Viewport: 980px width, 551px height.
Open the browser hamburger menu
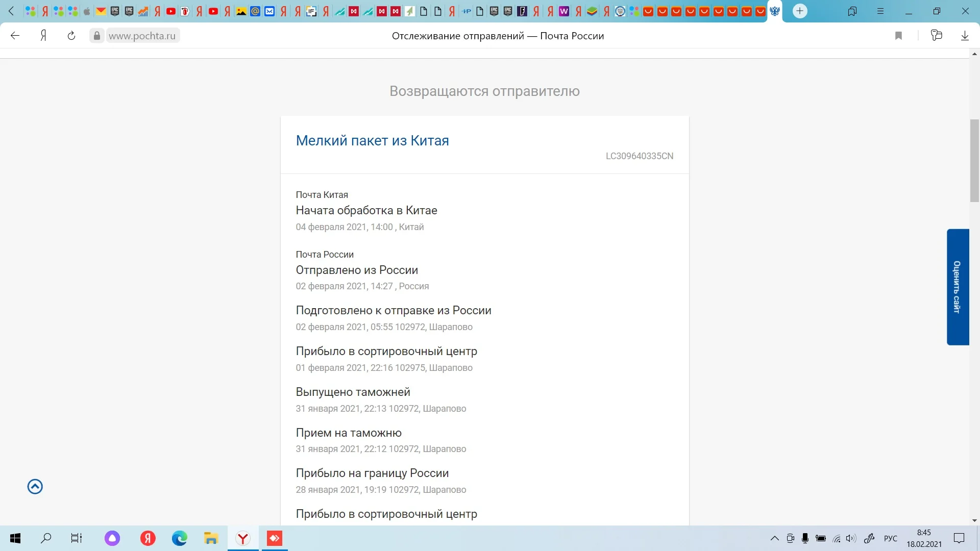pyautogui.click(x=880, y=11)
